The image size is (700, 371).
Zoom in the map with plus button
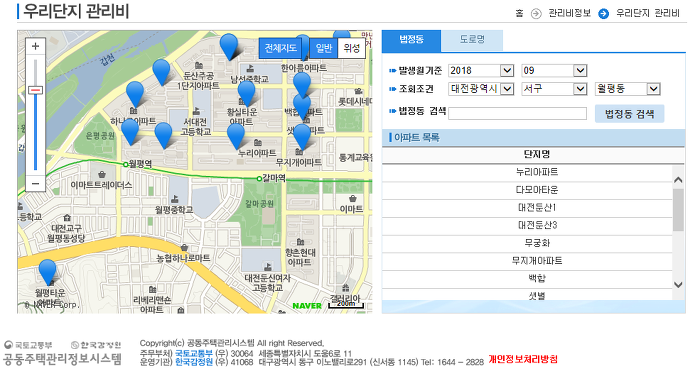(36, 46)
